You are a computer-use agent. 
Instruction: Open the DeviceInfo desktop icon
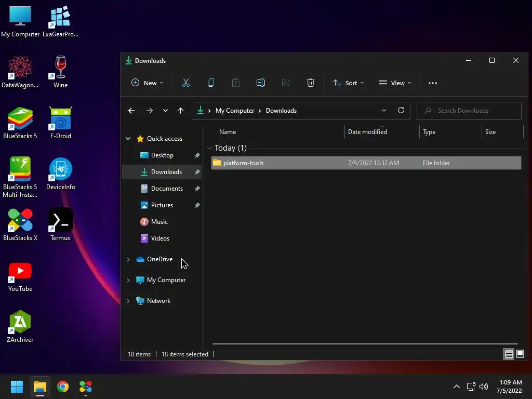click(60, 174)
